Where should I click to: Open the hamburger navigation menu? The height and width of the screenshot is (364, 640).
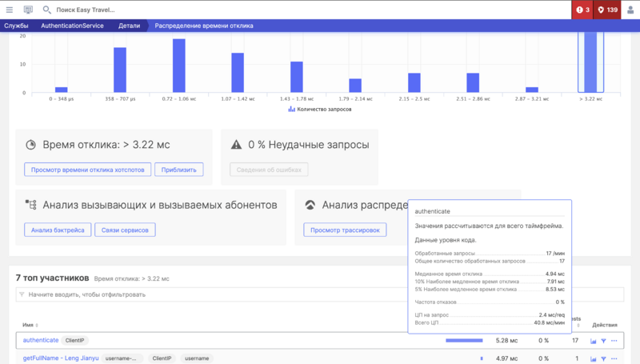point(10,10)
